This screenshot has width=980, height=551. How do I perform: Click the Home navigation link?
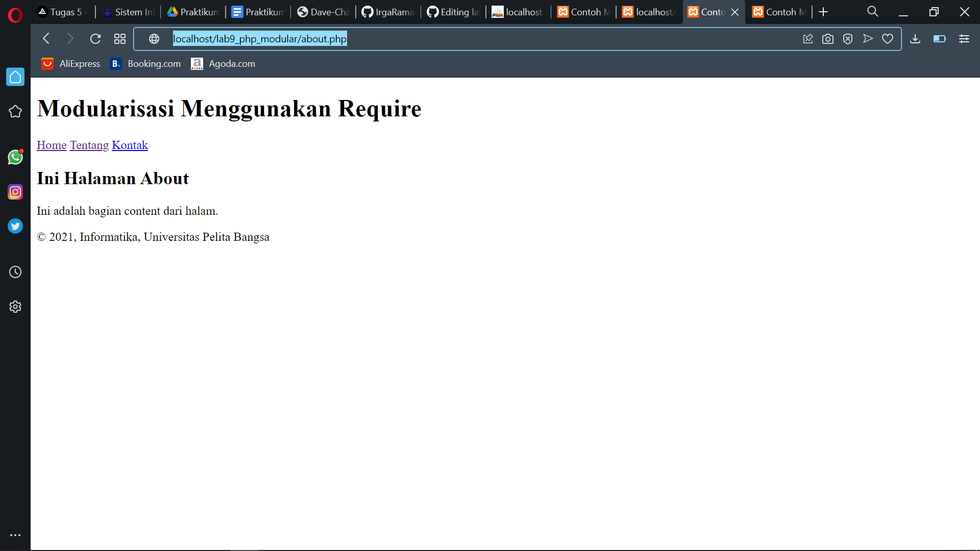pos(52,145)
